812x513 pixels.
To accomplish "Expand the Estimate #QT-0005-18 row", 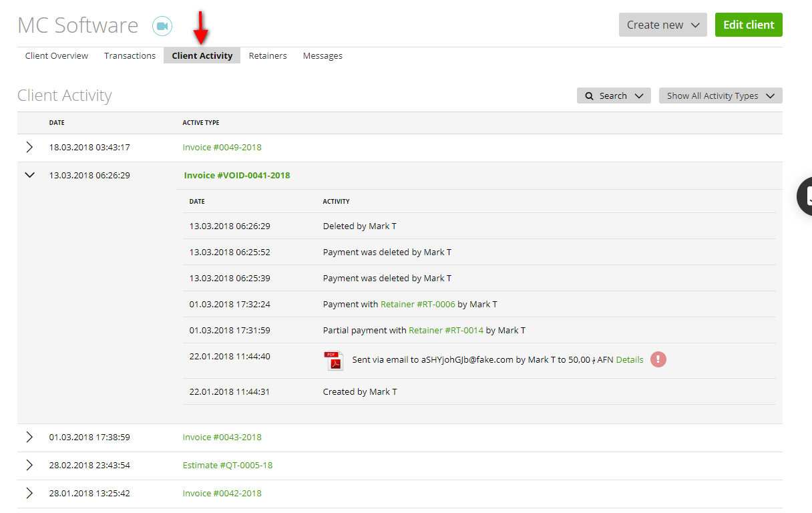I will point(29,465).
